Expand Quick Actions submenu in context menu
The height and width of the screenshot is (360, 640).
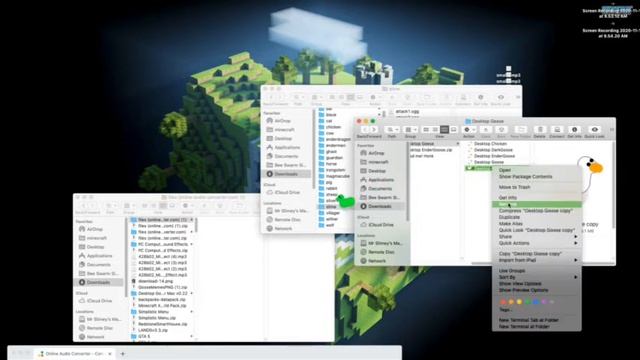(x=537, y=243)
